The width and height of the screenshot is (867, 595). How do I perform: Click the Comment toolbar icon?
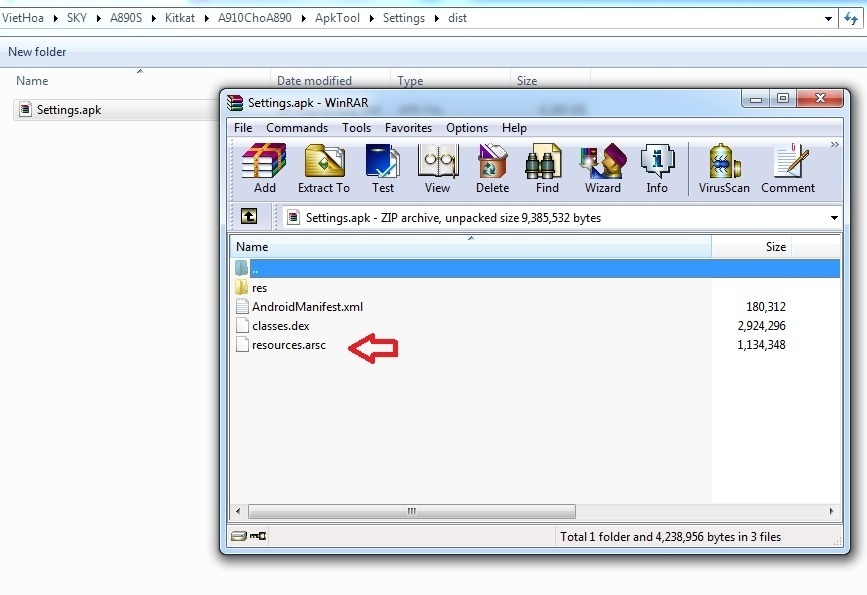(788, 168)
